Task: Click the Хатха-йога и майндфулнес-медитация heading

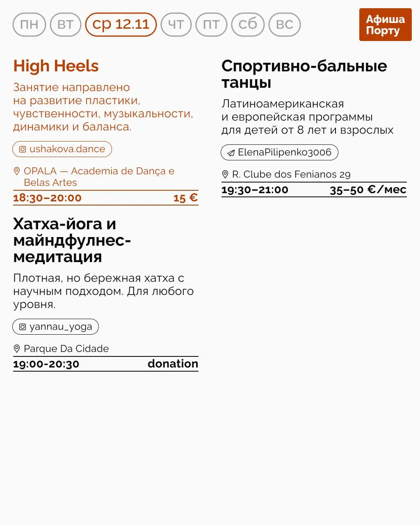Action: point(72,240)
